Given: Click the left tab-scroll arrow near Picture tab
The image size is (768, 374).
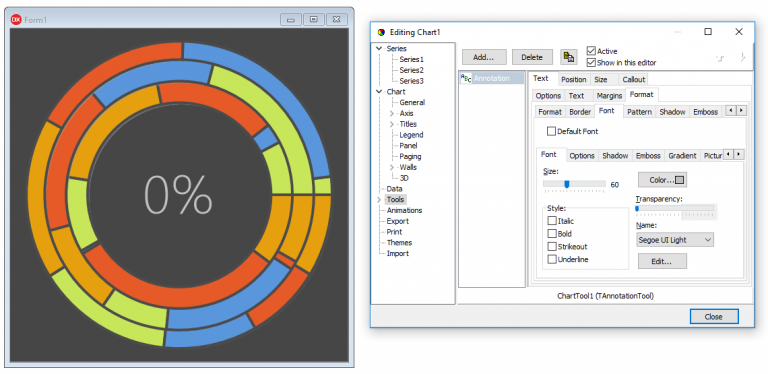Looking at the screenshot, I should pos(729,155).
